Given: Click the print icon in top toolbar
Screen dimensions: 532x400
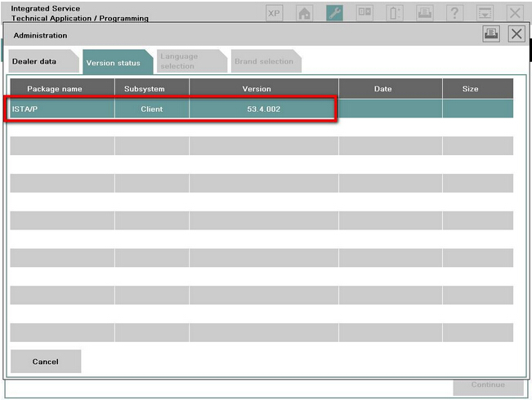Looking at the screenshot, I should (425, 13).
